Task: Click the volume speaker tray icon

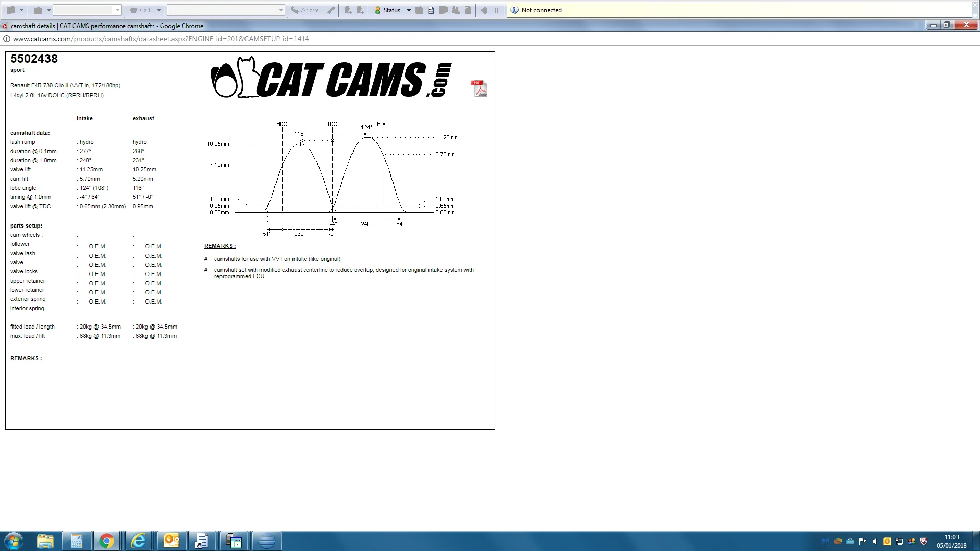Action: tap(875, 541)
